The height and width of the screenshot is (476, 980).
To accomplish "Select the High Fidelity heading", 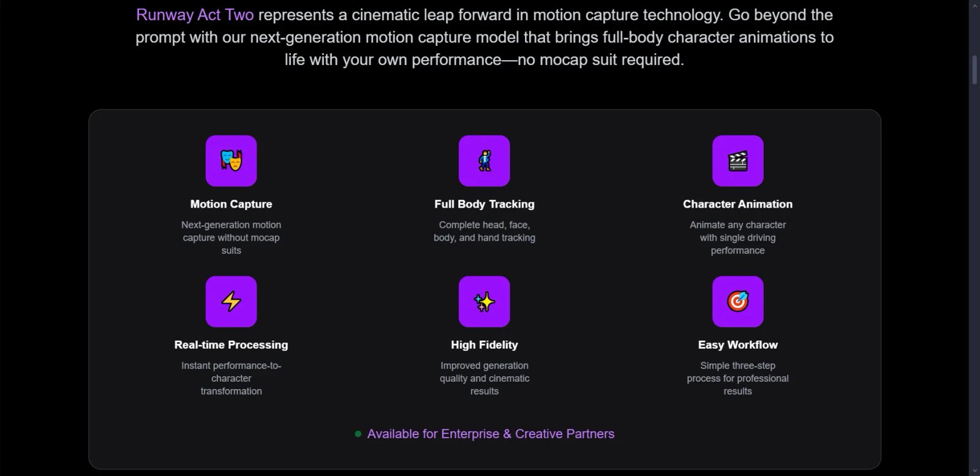I will tap(484, 345).
